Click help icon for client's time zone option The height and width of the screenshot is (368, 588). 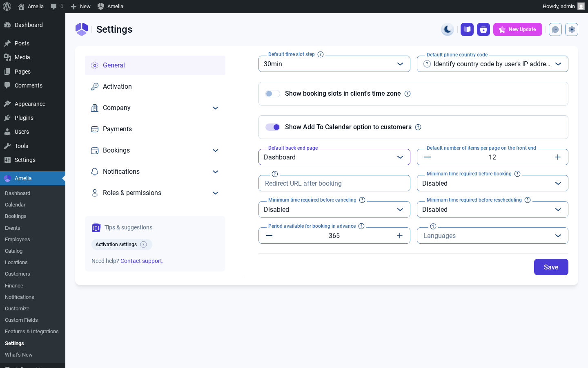408,94
